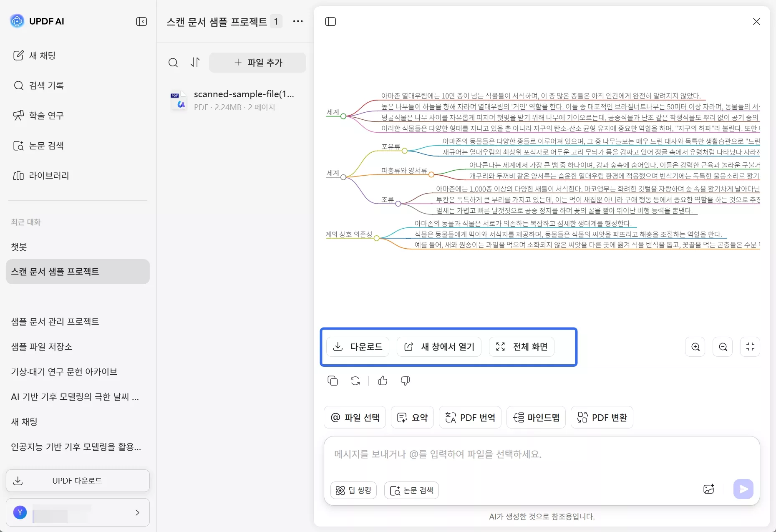This screenshot has width=776, height=532.
Task: Enable 딥 씽킹 mode
Action: pos(353,490)
